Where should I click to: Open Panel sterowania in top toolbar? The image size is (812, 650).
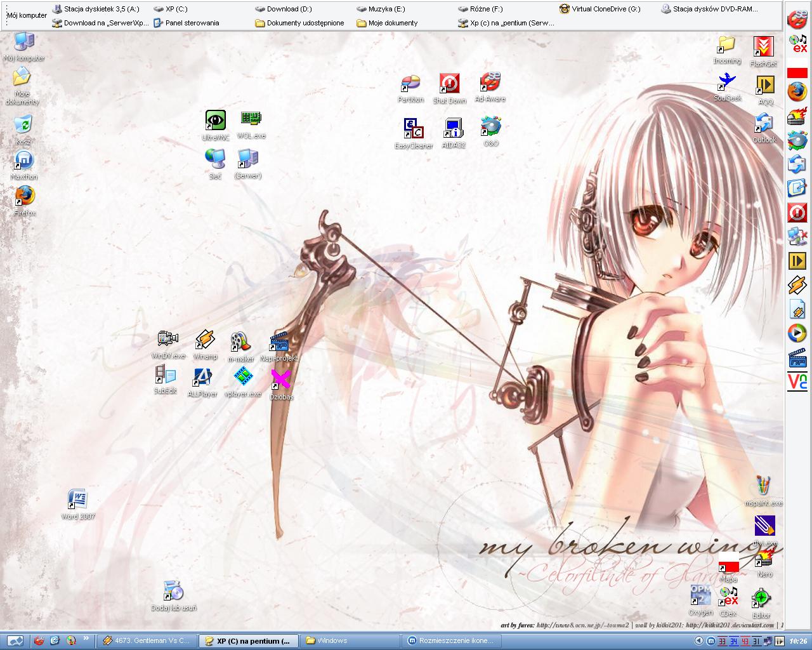(x=187, y=23)
